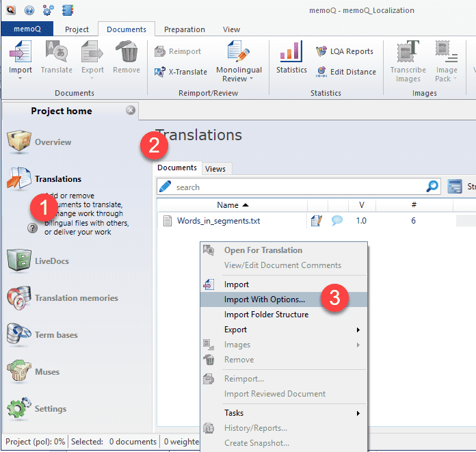Screen dimensions: 476x452
Task: Choose History/Reports... in context menu
Action: tap(284, 428)
